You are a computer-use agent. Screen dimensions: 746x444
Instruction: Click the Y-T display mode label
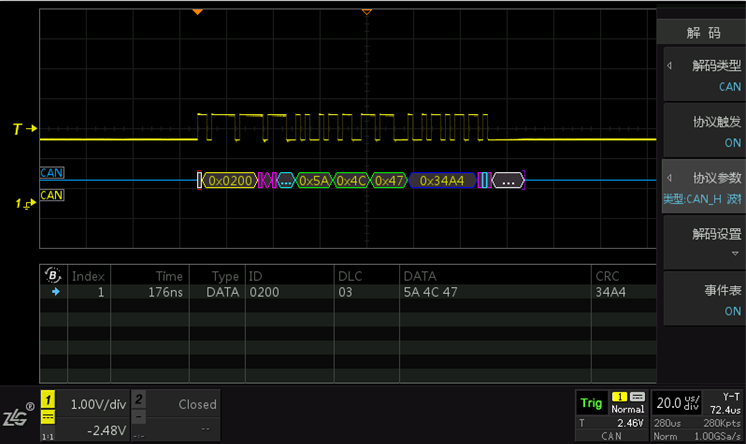coord(731,396)
